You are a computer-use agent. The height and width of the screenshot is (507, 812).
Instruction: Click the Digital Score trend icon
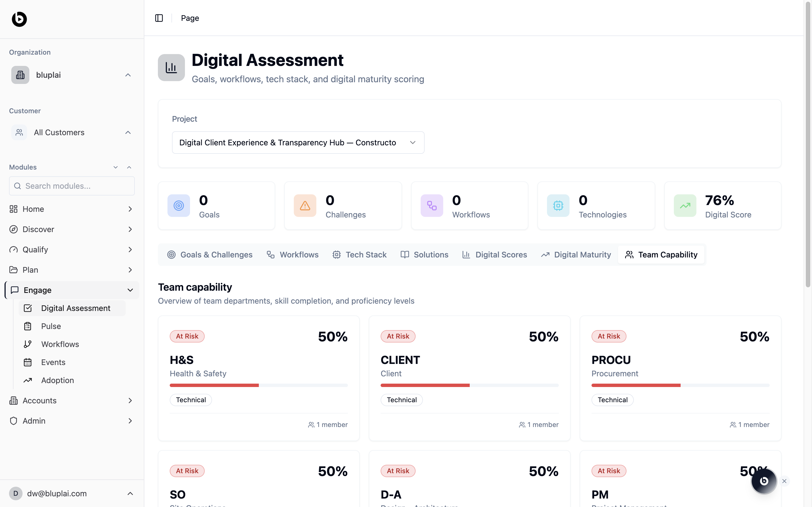685,206
